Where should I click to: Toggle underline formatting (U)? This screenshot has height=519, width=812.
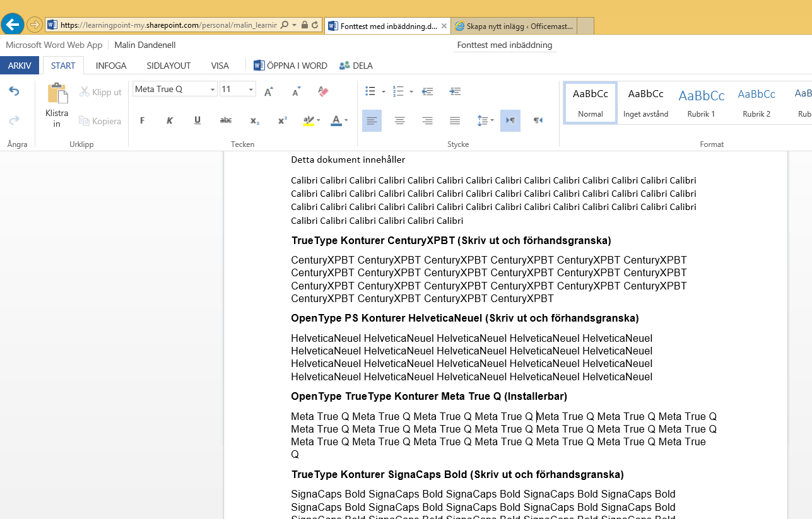197,120
